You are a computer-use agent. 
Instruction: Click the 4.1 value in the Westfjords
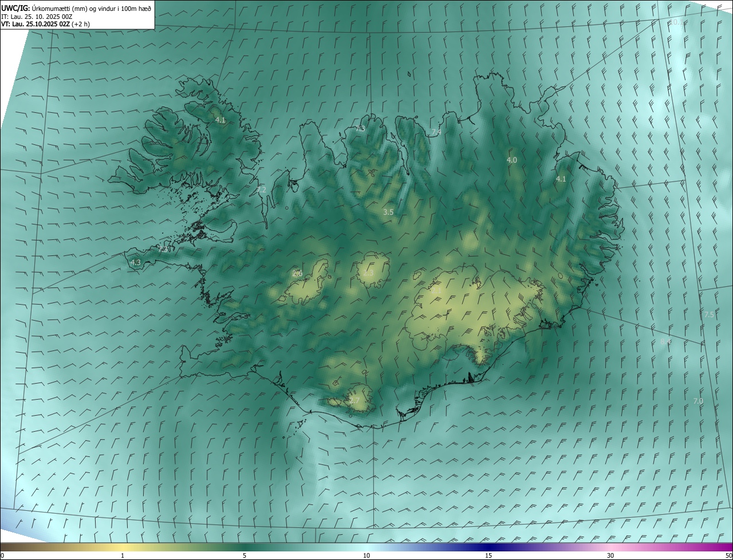tap(220, 120)
